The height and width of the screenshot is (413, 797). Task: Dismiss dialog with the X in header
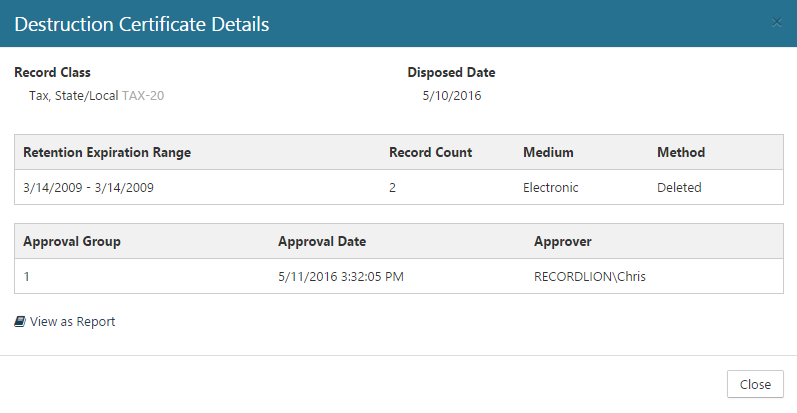(777, 22)
